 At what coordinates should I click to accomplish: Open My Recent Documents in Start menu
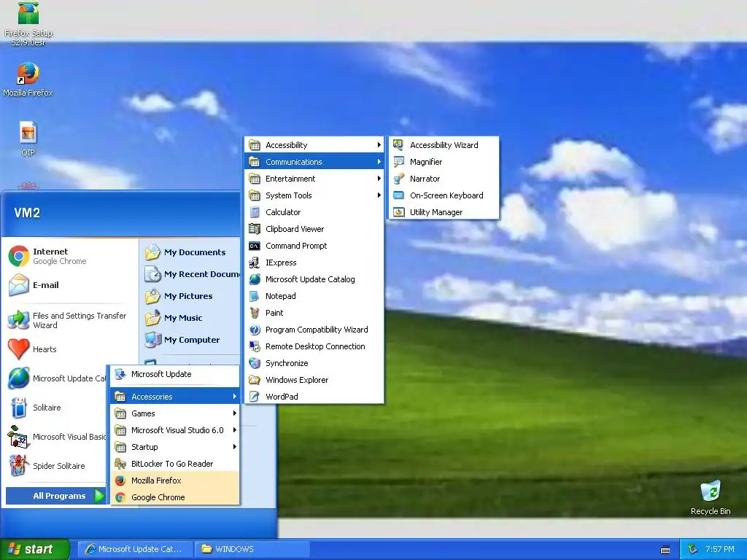pos(192,274)
